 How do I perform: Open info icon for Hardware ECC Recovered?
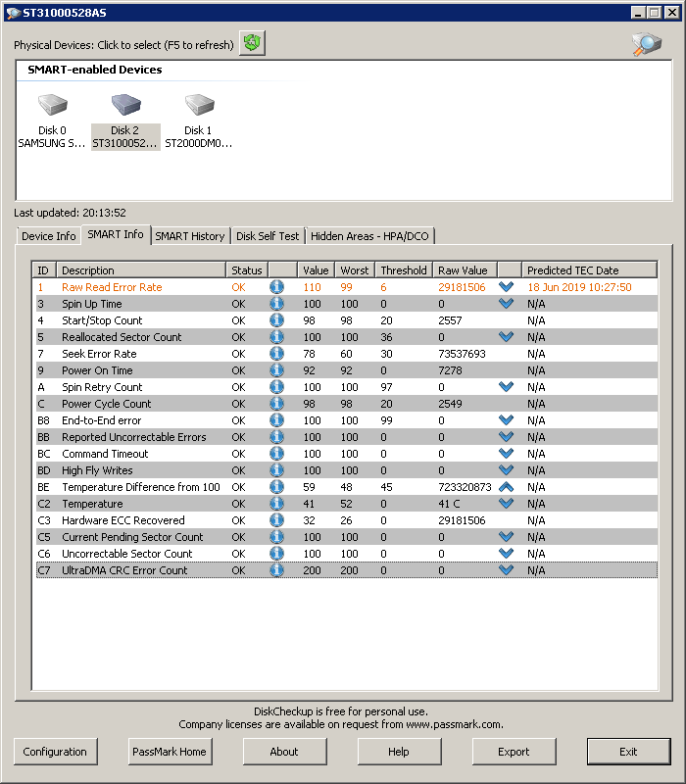click(276, 520)
